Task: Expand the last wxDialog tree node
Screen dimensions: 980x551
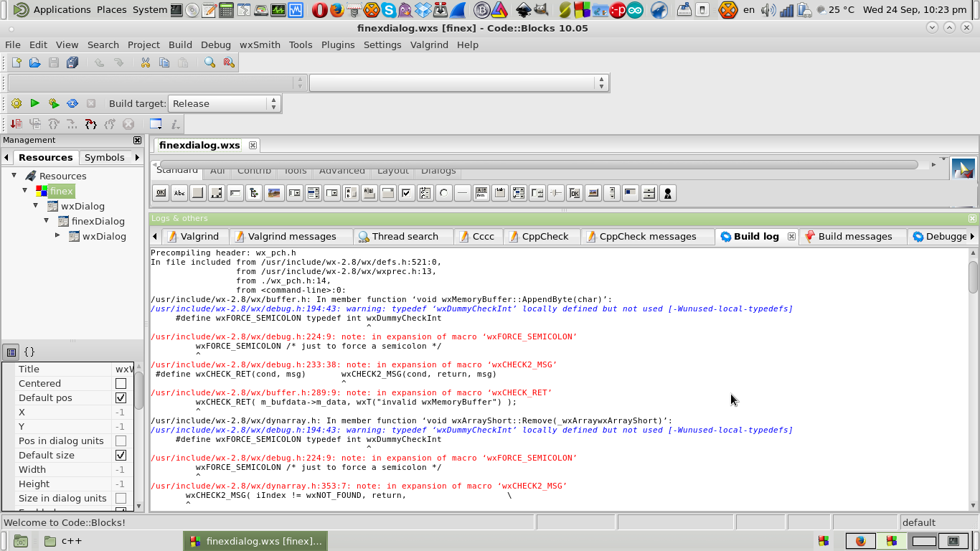Action: pyautogui.click(x=57, y=235)
